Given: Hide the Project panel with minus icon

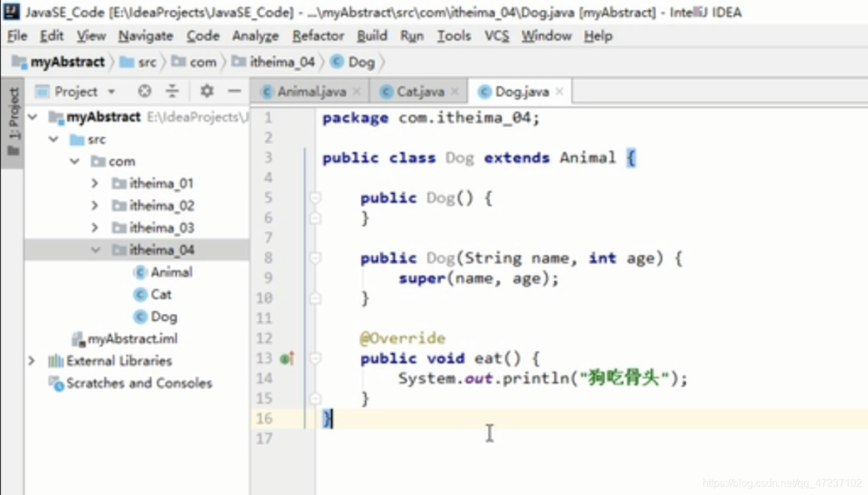Looking at the screenshot, I should pos(234,91).
